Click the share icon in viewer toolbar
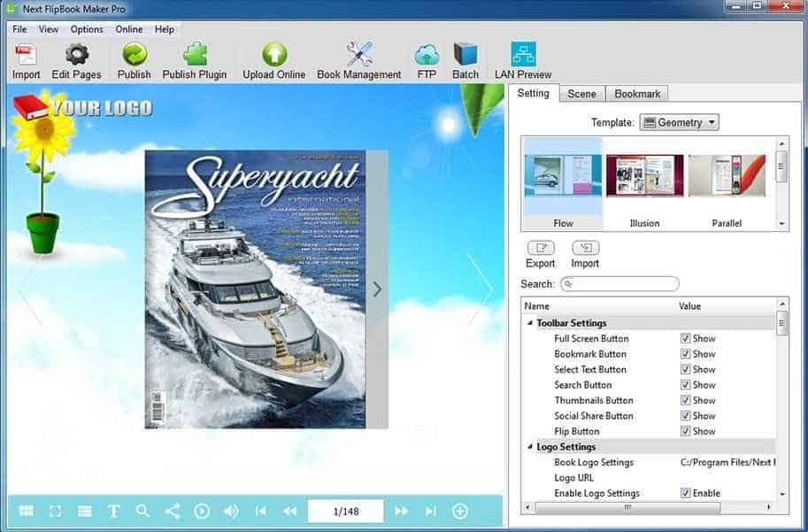808x532 pixels. click(172, 511)
